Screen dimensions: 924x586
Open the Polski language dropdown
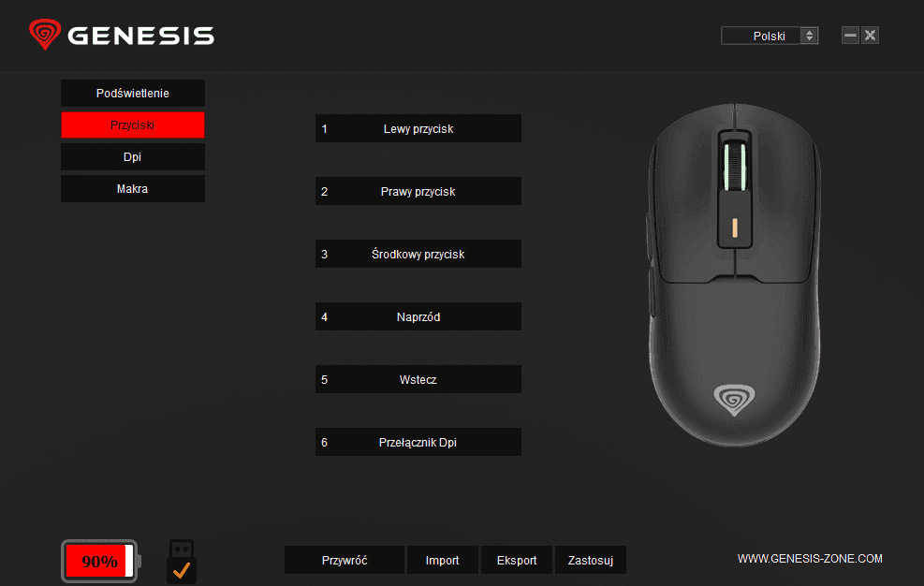tap(769, 36)
